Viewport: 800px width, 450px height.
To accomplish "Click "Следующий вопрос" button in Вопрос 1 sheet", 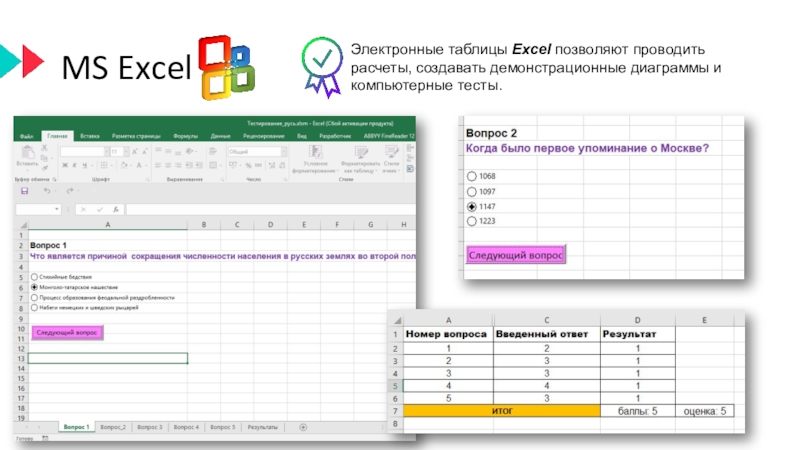I will tap(67, 333).
